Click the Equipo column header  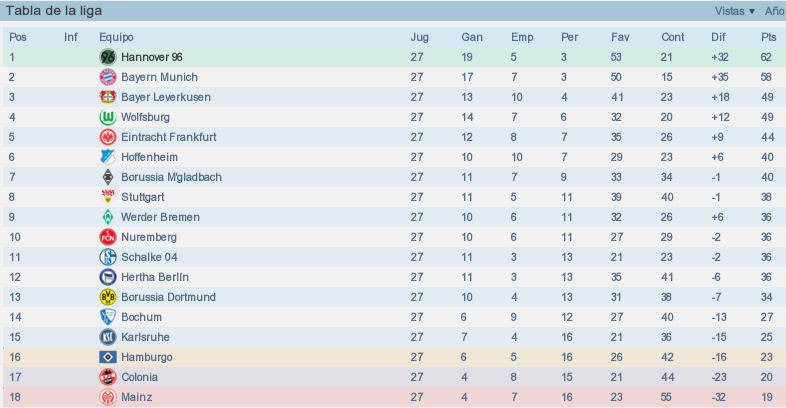[x=116, y=37]
